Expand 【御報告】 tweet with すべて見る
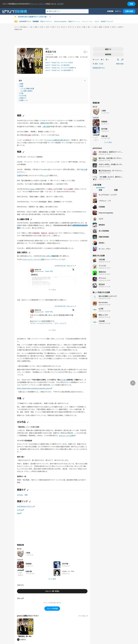 point(52,290)
